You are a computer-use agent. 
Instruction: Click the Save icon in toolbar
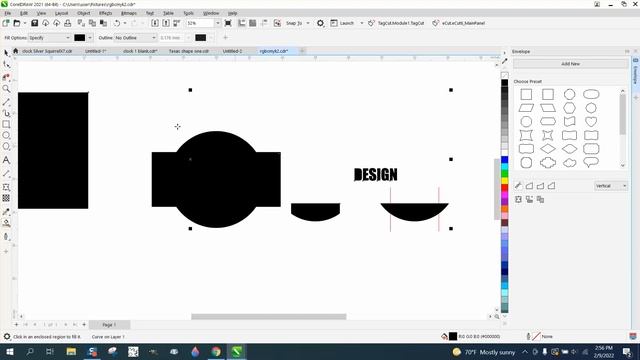(x=34, y=23)
